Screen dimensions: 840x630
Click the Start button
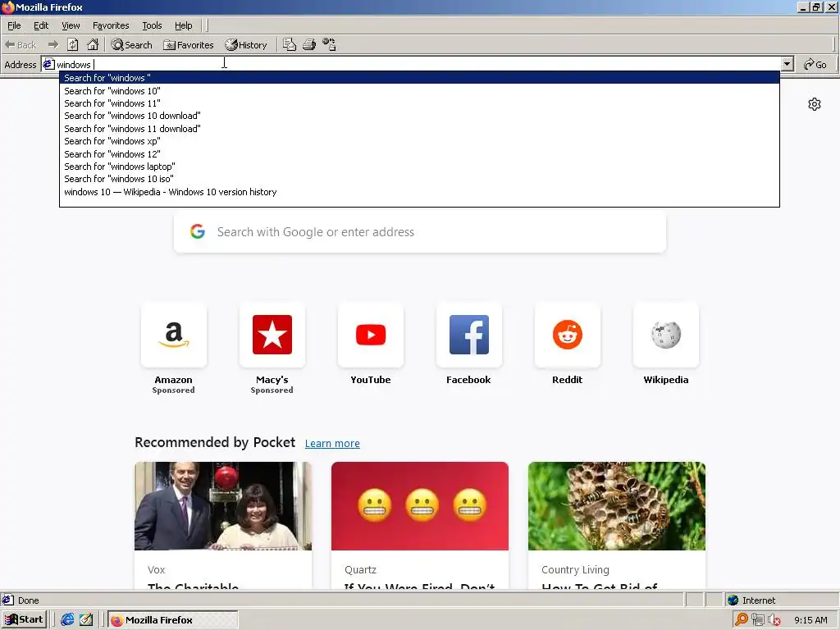point(24,620)
